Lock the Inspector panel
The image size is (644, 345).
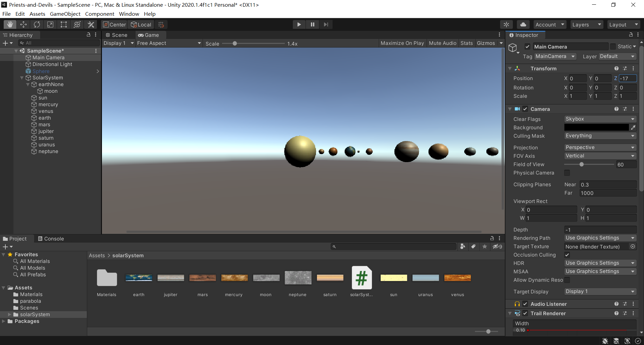click(x=631, y=35)
